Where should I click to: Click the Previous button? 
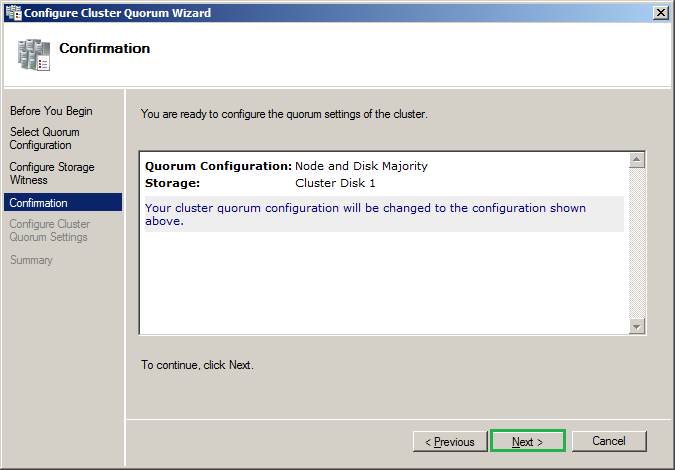click(449, 441)
